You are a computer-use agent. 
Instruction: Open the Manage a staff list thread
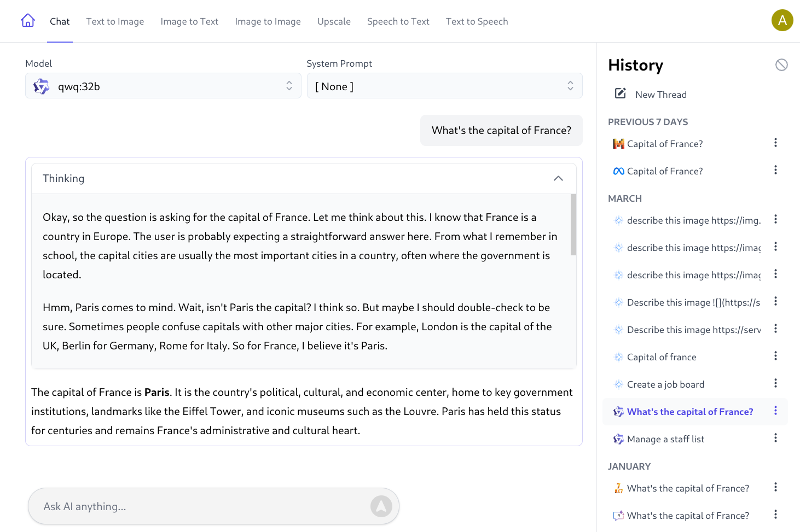point(665,439)
